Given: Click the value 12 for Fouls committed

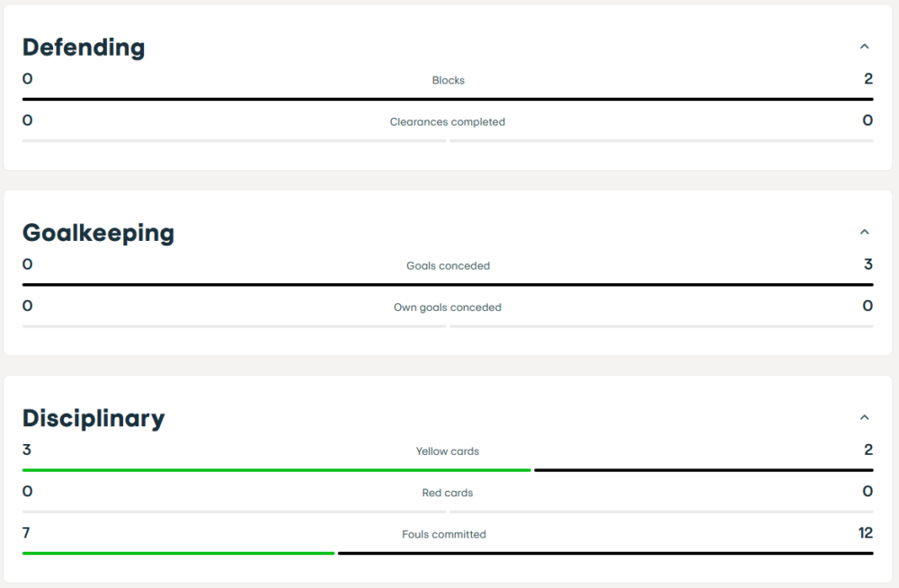Looking at the screenshot, I should pos(865,533).
